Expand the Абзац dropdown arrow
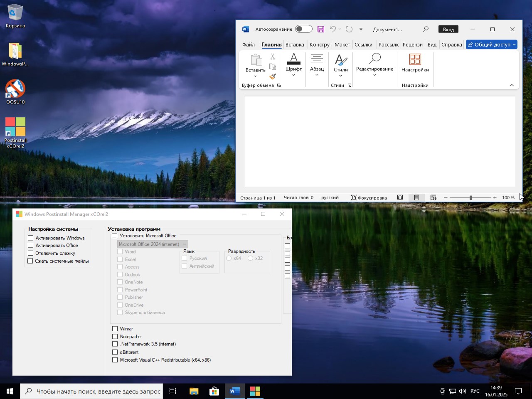 pos(317,75)
